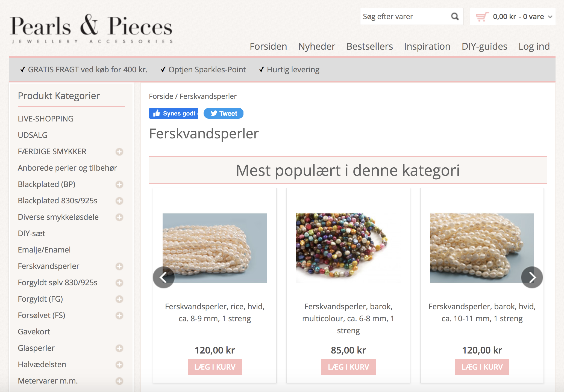
Task: Add multicolour barok pearls to cart
Action: pos(348,367)
